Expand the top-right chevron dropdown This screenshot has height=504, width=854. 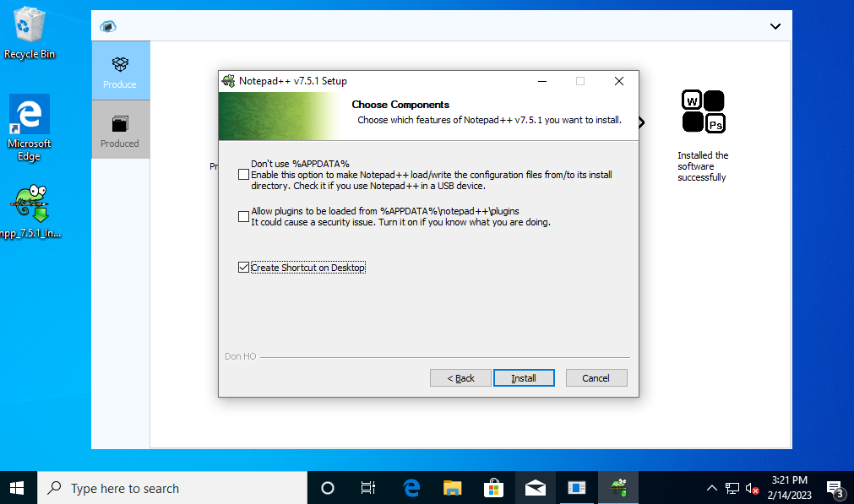[775, 26]
